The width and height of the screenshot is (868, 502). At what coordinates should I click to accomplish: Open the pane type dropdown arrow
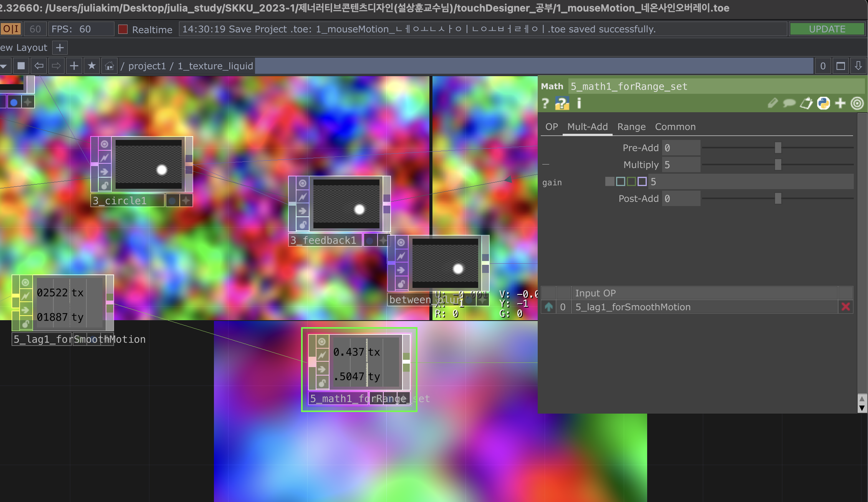pyautogui.click(x=3, y=66)
